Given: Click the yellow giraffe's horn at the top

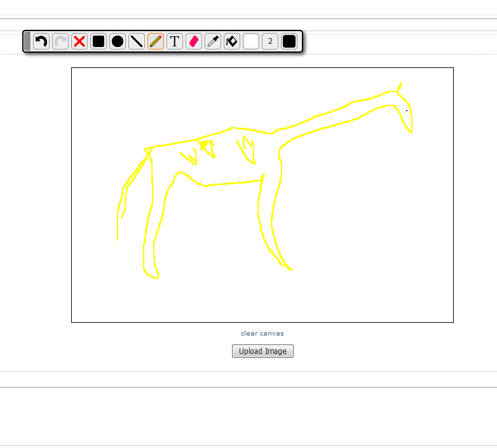Looking at the screenshot, I should pyautogui.click(x=399, y=87).
